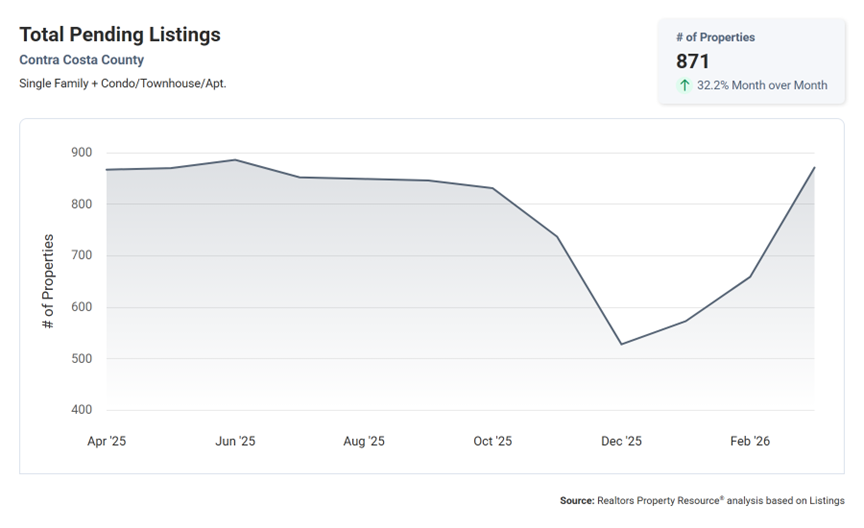This screenshot has width=864, height=528.
Task: Click the 400 y-axis tick label
Action: 81,410
